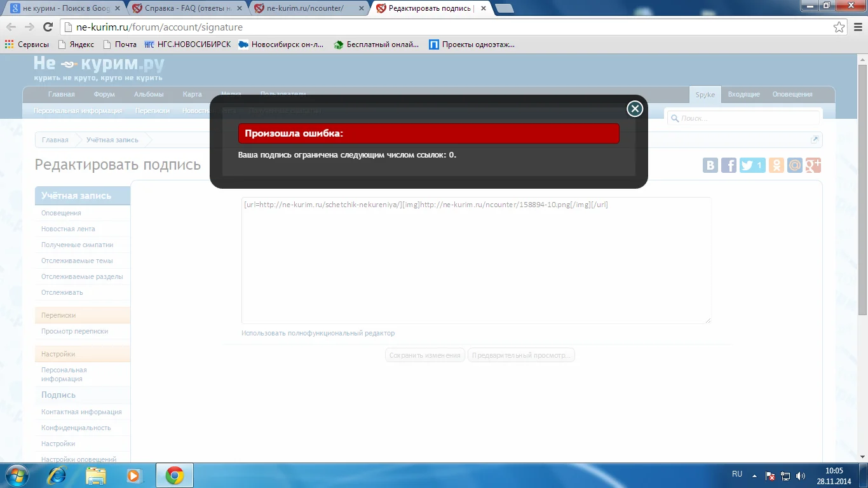Share via the Odnoklassniki icon
This screenshot has width=868, height=488.
pos(776,165)
